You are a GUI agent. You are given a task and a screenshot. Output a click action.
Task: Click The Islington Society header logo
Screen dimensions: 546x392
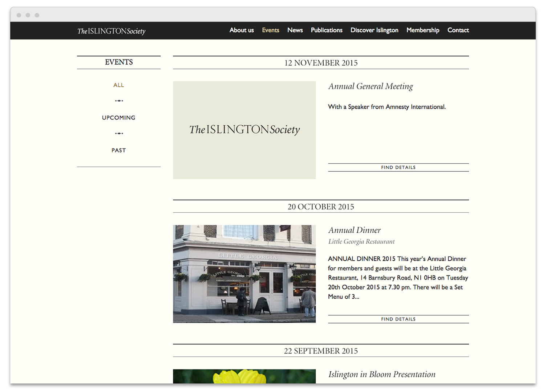111,31
